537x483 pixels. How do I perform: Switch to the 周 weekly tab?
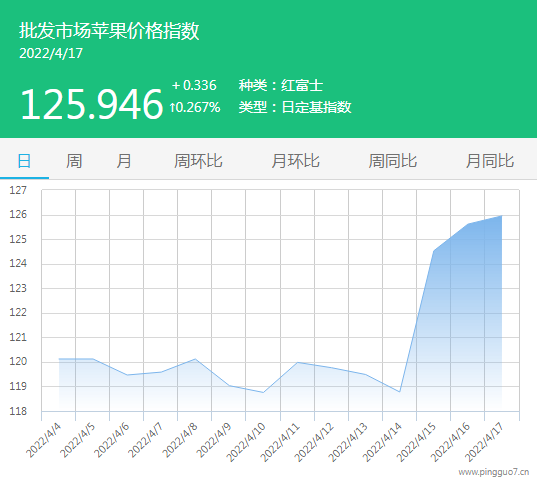point(74,160)
